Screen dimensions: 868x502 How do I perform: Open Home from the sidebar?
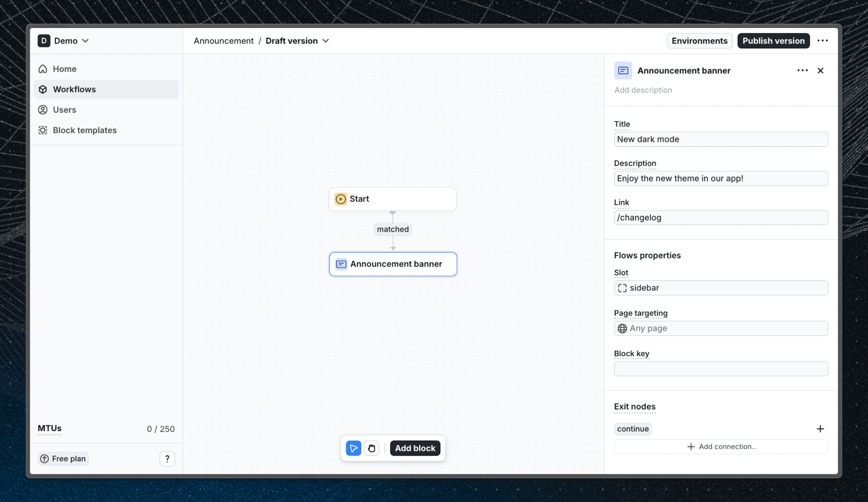pyautogui.click(x=64, y=69)
